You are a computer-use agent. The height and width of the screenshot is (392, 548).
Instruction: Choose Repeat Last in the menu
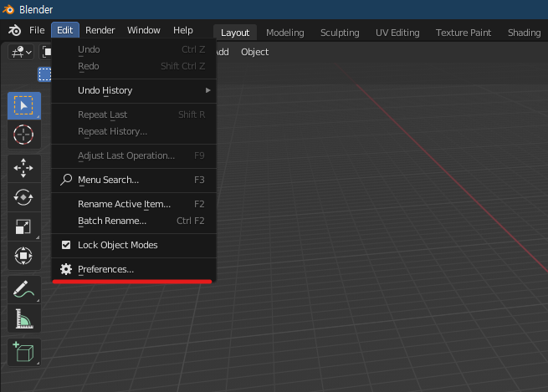(134, 115)
